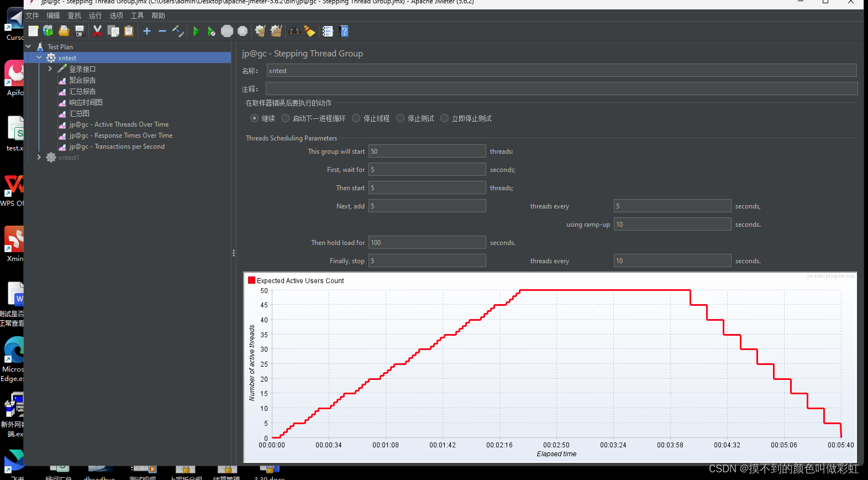Save the test plan with floppy icon
The height and width of the screenshot is (480, 868).
click(80, 31)
